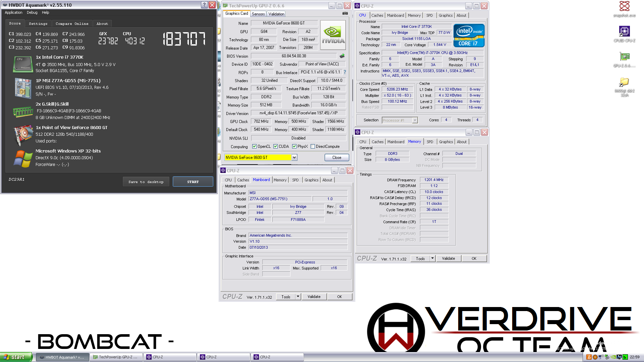Click the RAM memory stick icon in Aquamark
The height and width of the screenshot is (362, 644).
pos(22,112)
